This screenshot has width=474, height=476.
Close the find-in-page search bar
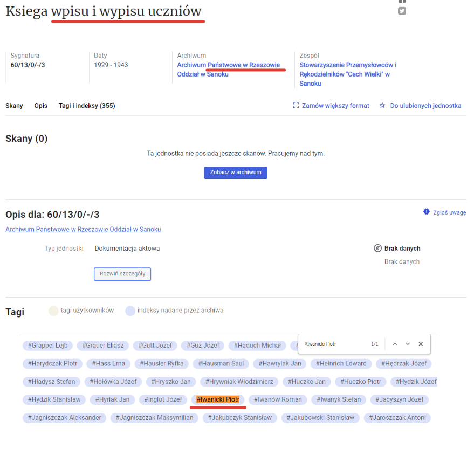421,344
